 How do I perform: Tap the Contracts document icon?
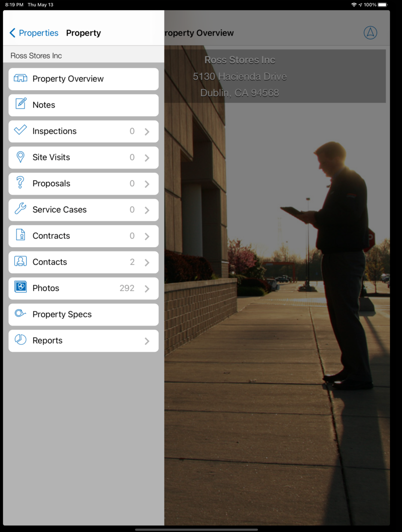(x=21, y=236)
